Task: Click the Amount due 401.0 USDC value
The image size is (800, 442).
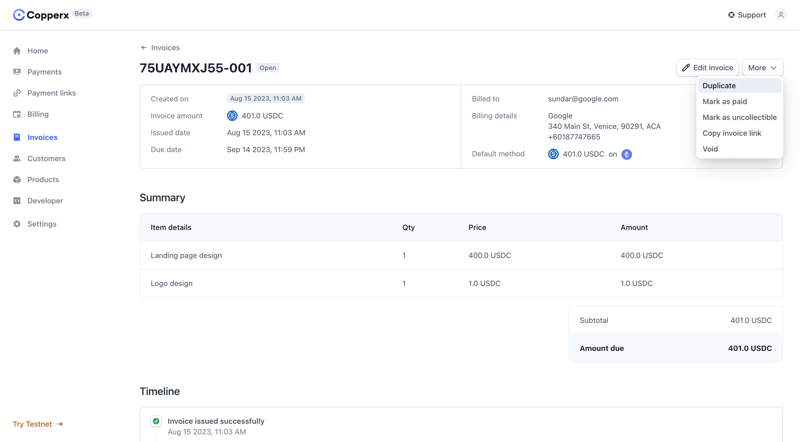Action: 750,349
